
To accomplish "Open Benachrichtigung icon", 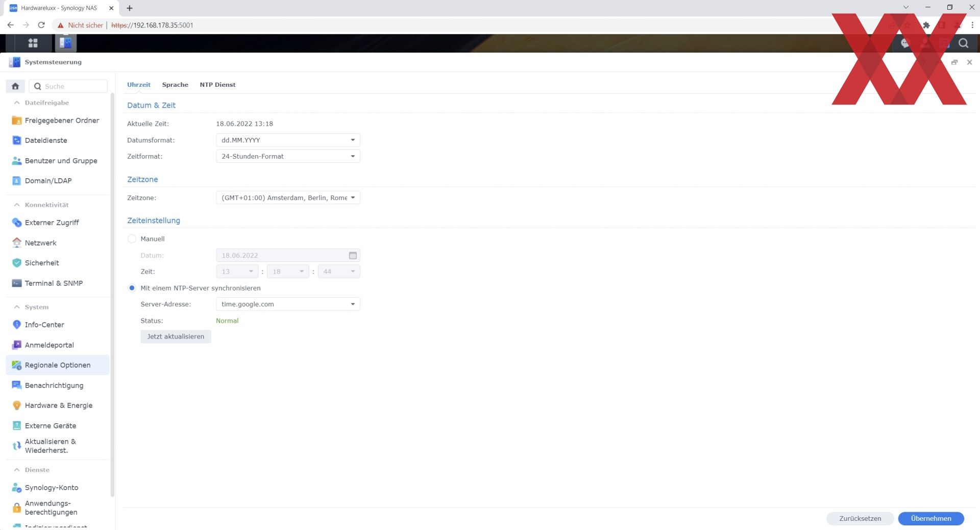I will click(17, 386).
